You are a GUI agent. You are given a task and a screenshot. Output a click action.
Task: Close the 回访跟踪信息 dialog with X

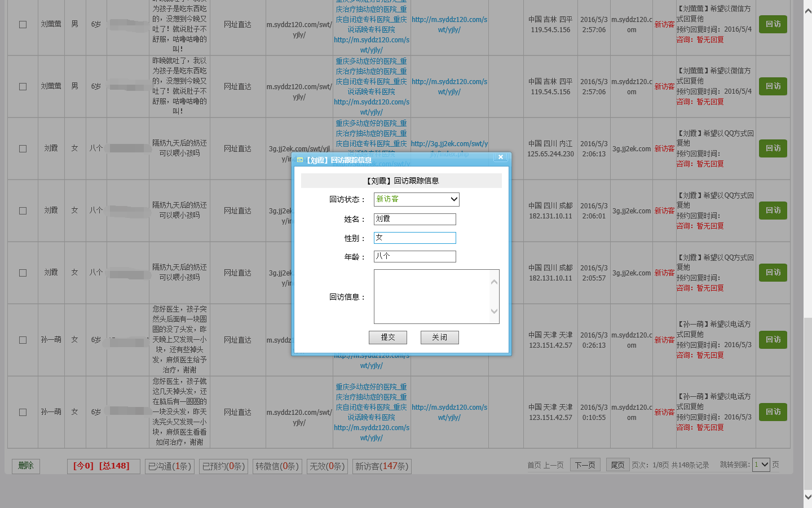(x=500, y=157)
